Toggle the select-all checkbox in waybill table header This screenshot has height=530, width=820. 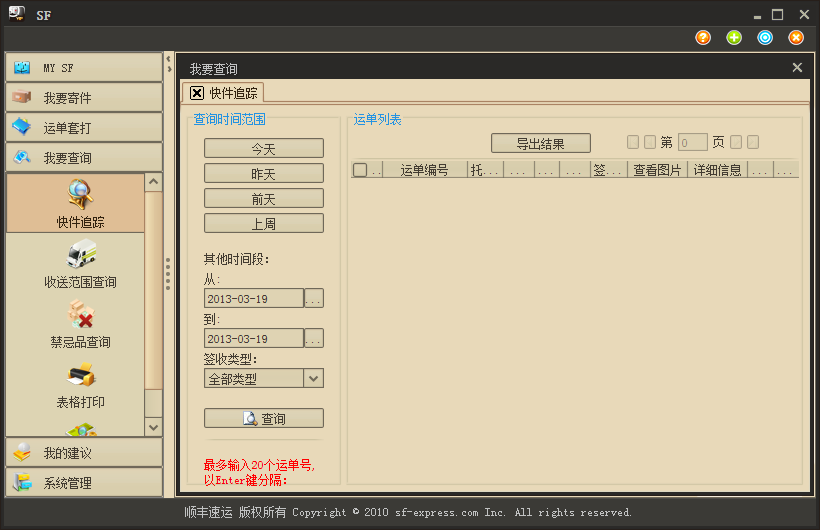[360, 170]
